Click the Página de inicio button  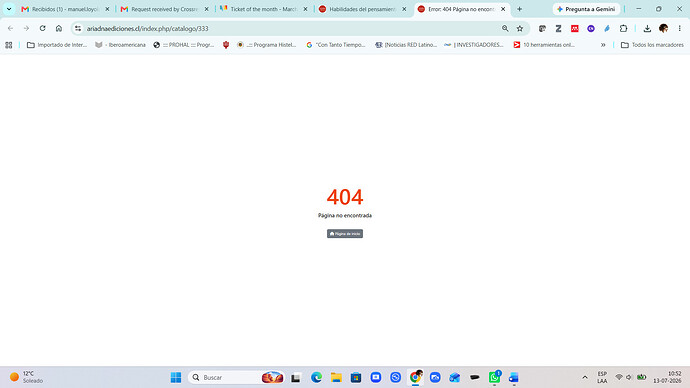[x=345, y=234]
